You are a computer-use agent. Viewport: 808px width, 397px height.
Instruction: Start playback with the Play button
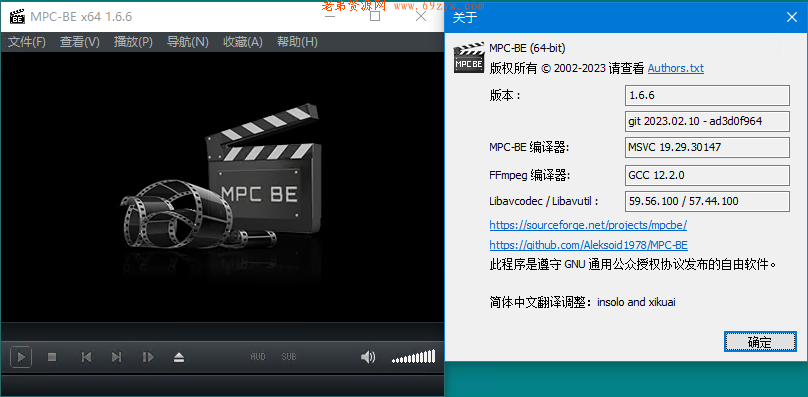pyautogui.click(x=21, y=357)
